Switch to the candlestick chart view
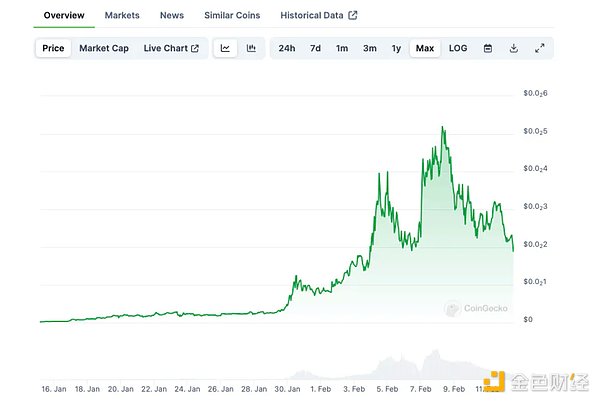 point(251,48)
